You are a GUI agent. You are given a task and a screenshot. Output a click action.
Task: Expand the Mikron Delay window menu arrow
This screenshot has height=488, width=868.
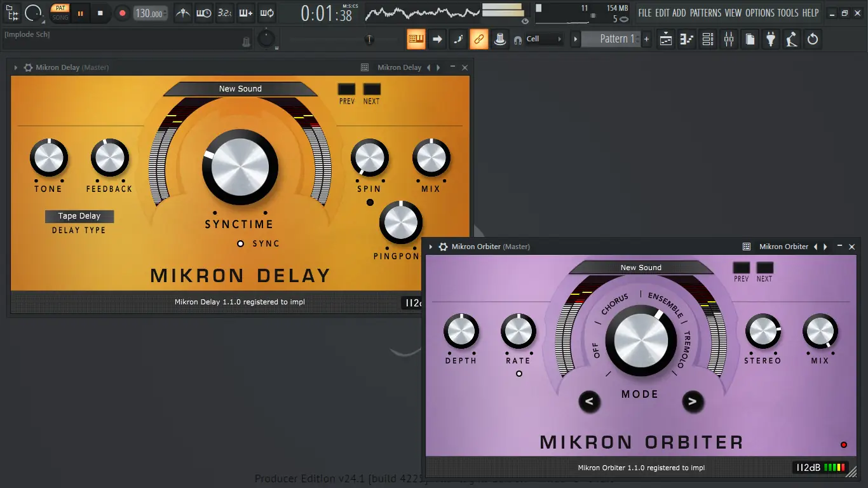coord(16,67)
